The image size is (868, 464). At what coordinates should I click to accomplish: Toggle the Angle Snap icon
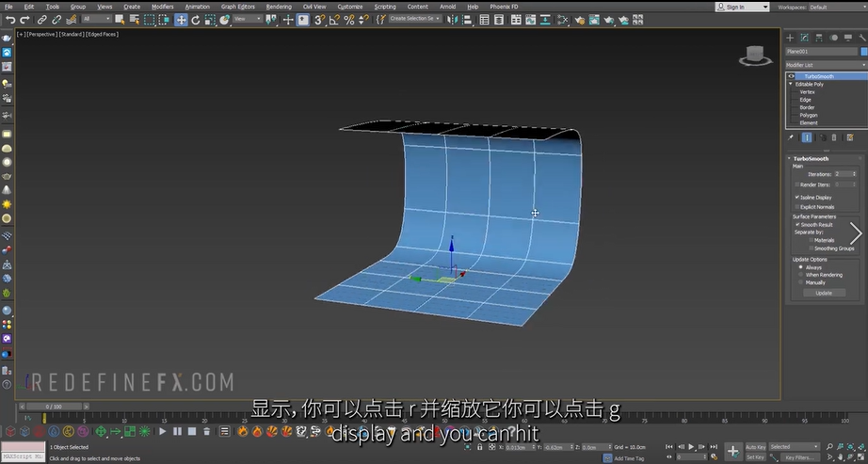[334, 20]
